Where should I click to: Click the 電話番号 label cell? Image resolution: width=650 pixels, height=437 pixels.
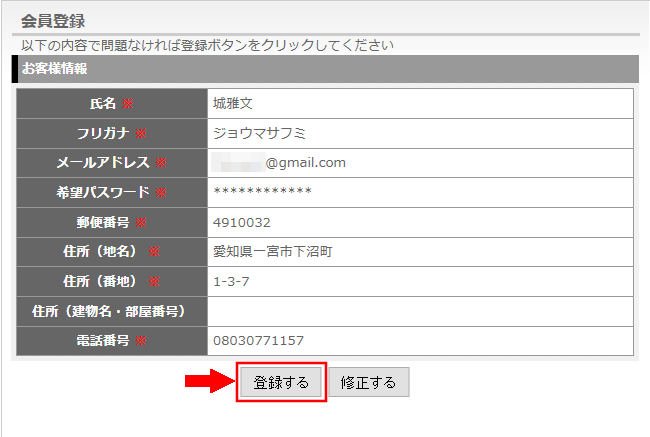click(x=112, y=341)
